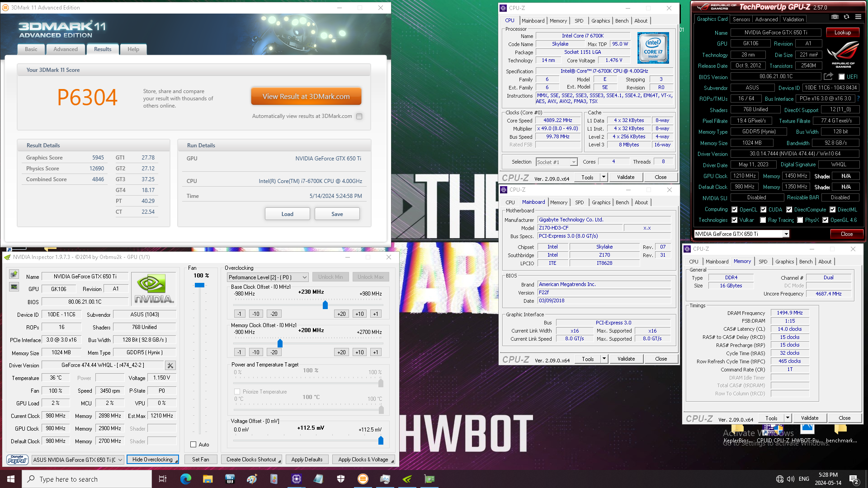Click the NVIDIA logo in Inspector

point(154,288)
